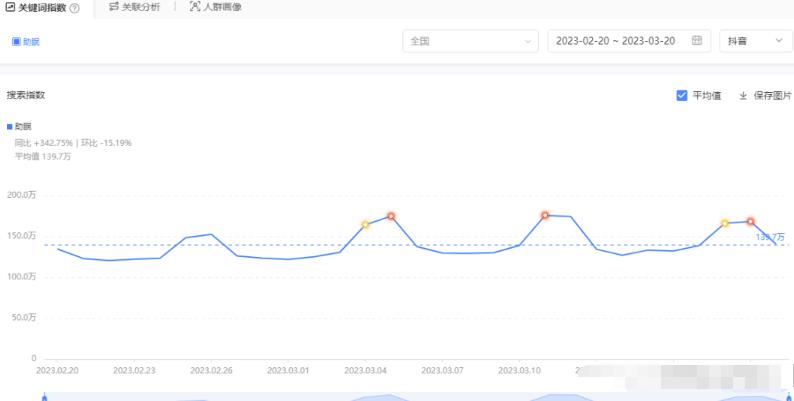Click the left handle of timeline range slider

point(44,397)
